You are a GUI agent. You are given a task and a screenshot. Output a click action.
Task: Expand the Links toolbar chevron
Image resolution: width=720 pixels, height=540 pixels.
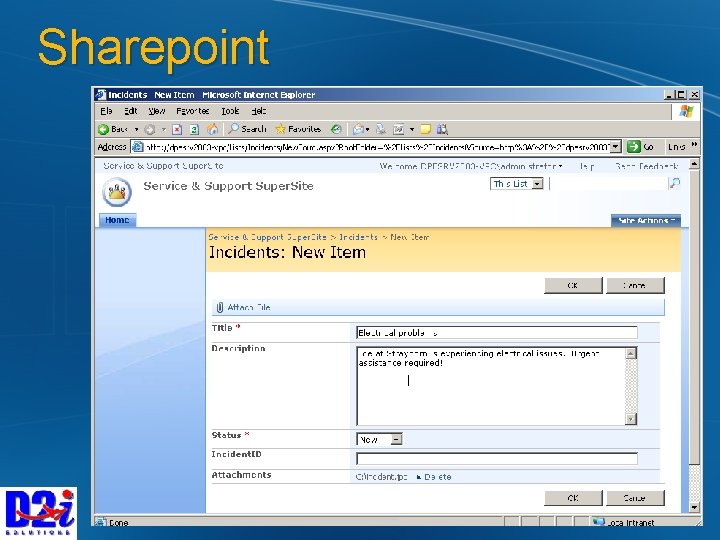point(695,145)
